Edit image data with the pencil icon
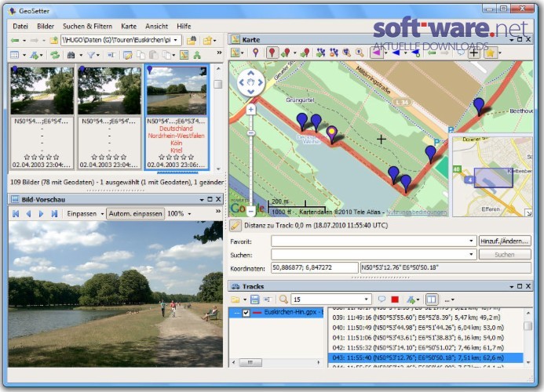The image size is (544, 392). 128,55
